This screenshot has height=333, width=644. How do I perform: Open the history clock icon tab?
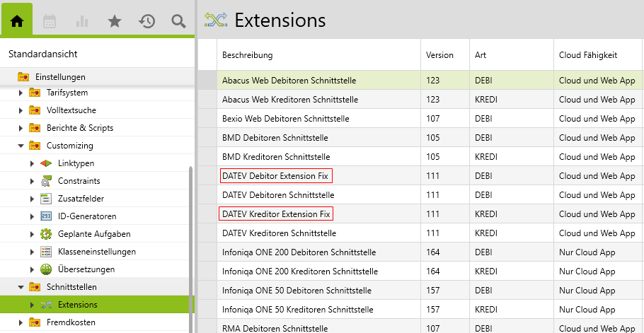(147, 21)
